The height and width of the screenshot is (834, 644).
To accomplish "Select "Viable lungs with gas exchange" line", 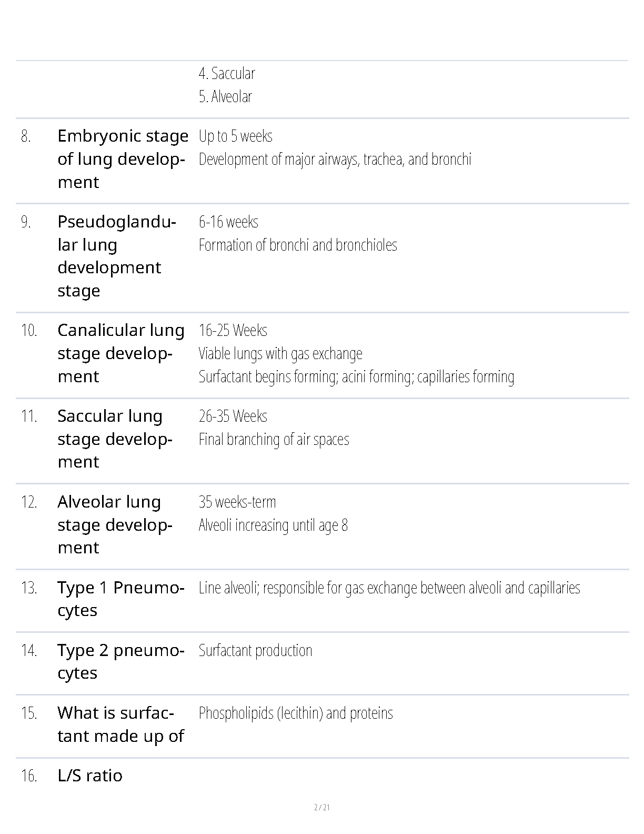I will pos(280,354).
